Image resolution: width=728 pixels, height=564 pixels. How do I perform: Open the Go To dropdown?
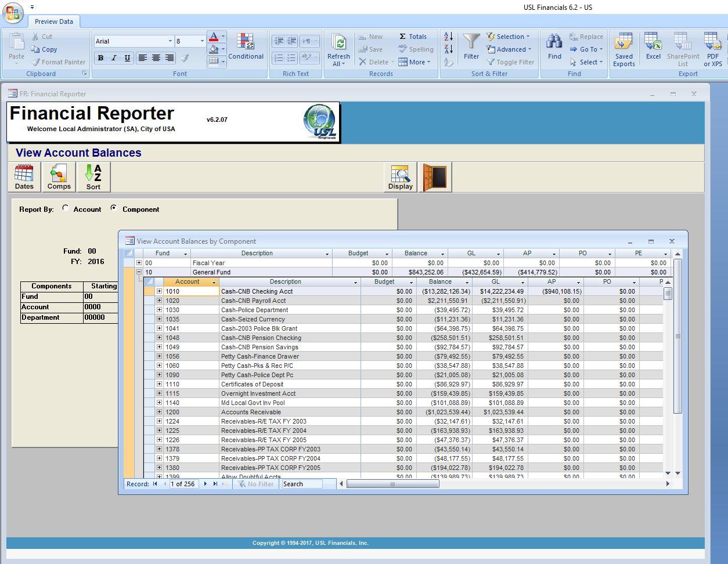tap(586, 49)
